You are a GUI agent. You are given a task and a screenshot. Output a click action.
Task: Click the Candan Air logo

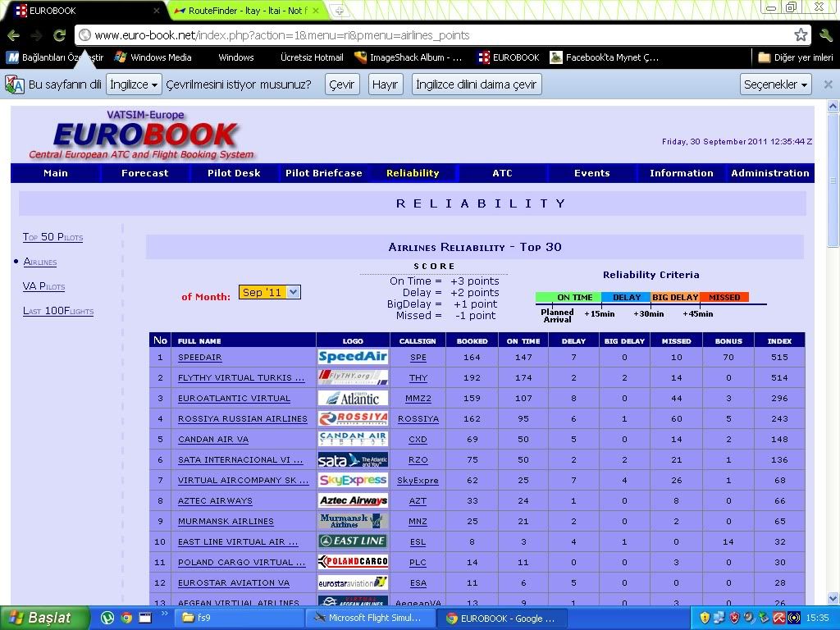353,439
